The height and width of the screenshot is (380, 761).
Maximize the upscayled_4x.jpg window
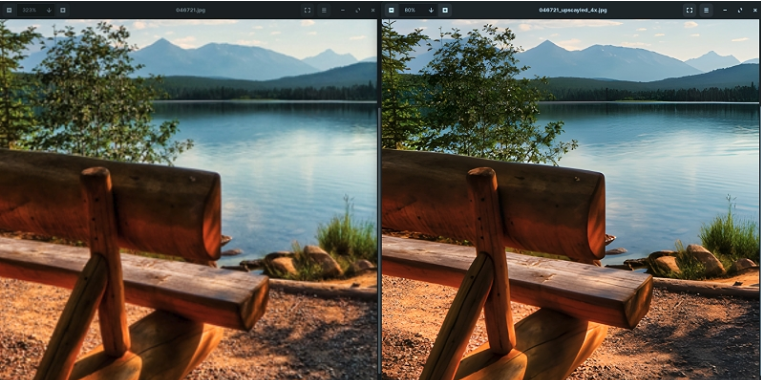[x=740, y=10]
